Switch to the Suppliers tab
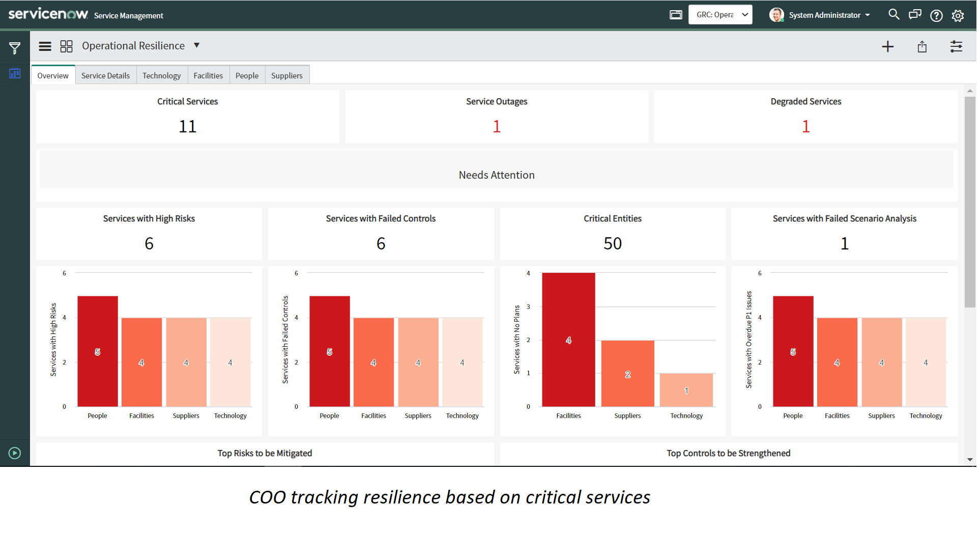The height and width of the screenshot is (559, 980). [x=286, y=75]
